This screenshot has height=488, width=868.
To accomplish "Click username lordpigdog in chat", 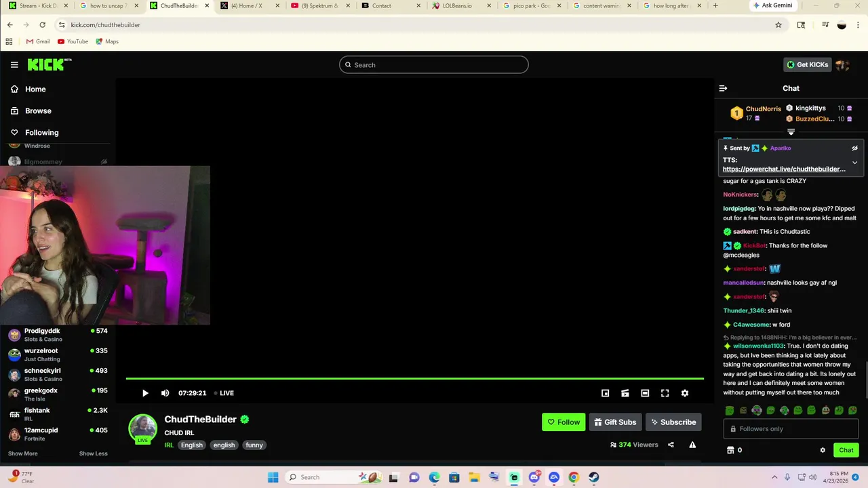I will pyautogui.click(x=739, y=209).
